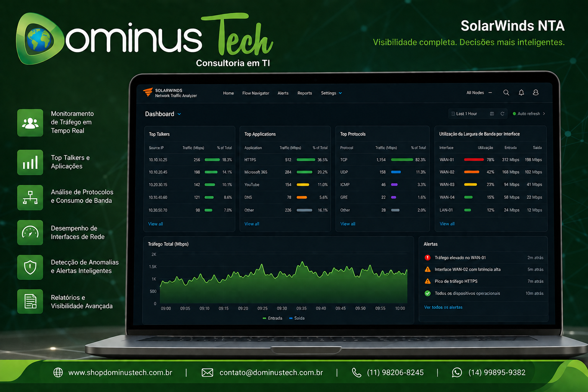Open the search magnifier icon
Image resolution: width=588 pixels, height=392 pixels.
pos(506,93)
